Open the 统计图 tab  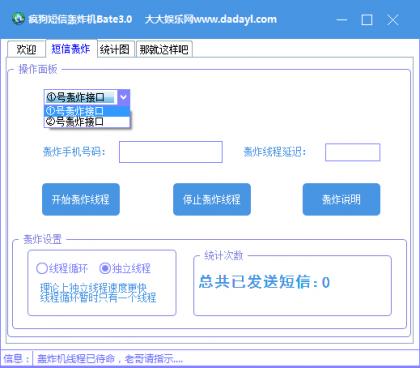point(115,49)
